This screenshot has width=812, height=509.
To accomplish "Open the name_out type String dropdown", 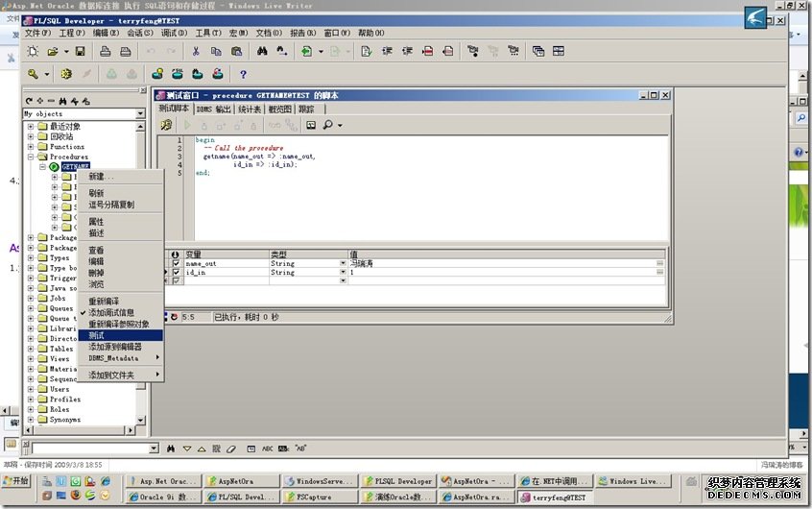I will [x=343, y=263].
